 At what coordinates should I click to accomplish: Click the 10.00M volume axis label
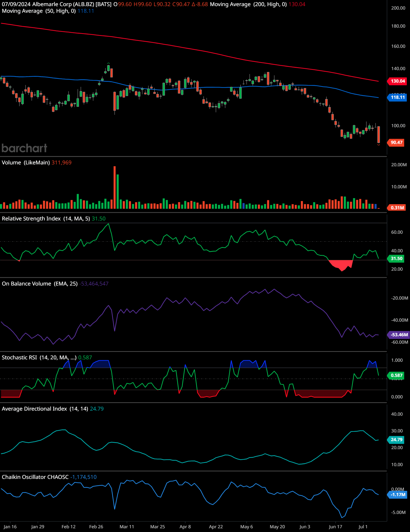[399, 187]
